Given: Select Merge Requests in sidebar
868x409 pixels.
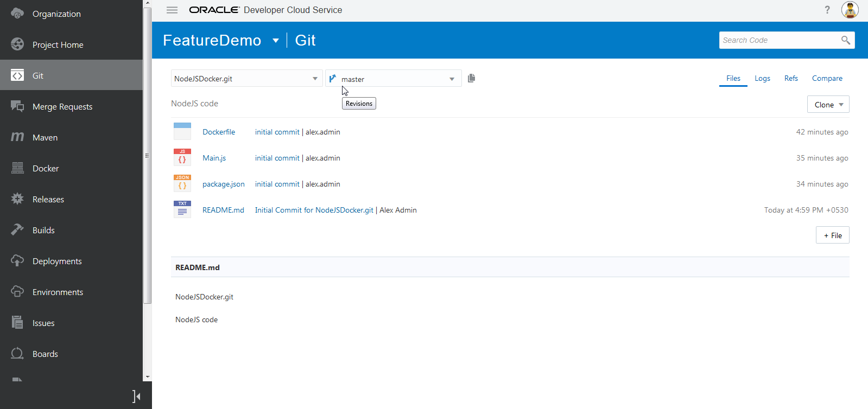Looking at the screenshot, I should [62, 106].
